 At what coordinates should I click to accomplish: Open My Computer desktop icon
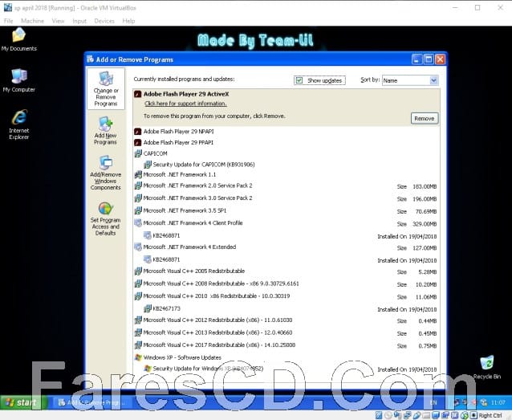(x=19, y=80)
